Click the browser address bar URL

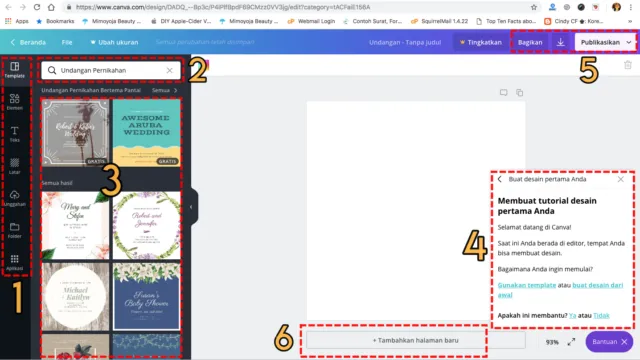click(223, 7)
